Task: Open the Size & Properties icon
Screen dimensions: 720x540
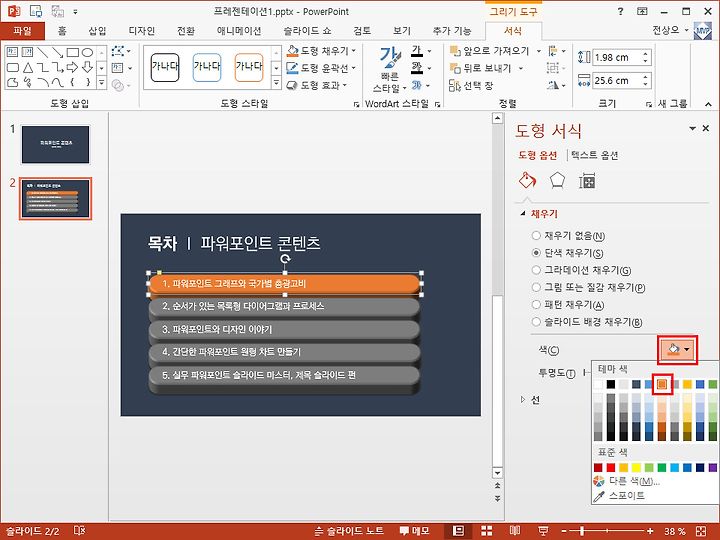Action: [587, 180]
